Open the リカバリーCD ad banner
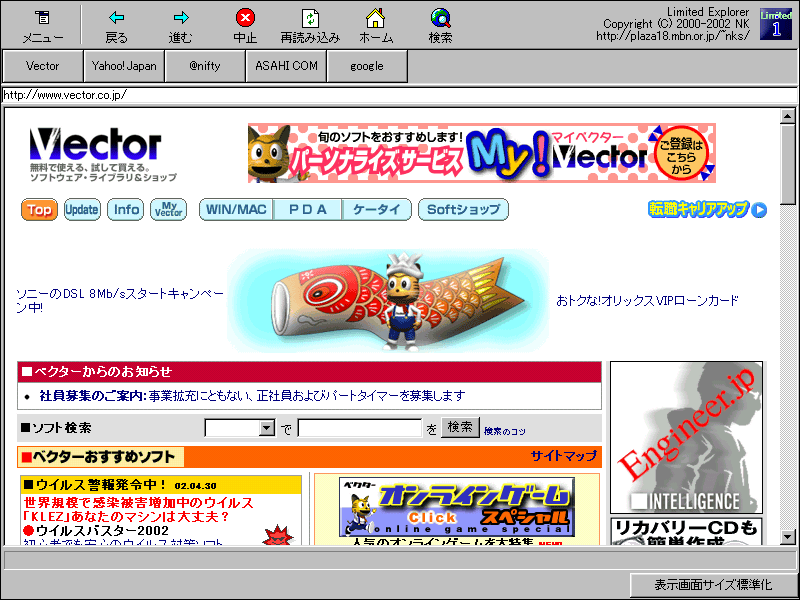Image resolution: width=800 pixels, height=600 pixels. pyautogui.click(x=686, y=532)
